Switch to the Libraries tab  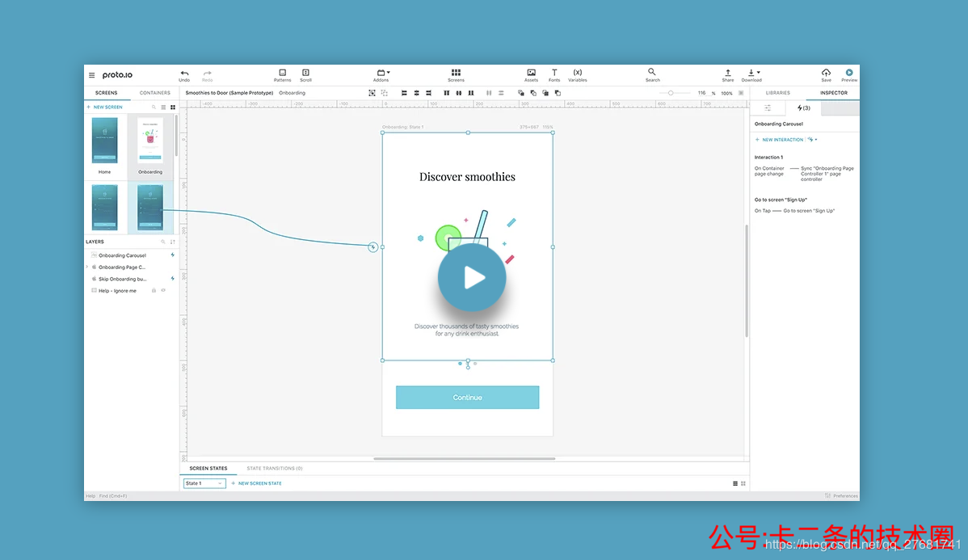(778, 93)
